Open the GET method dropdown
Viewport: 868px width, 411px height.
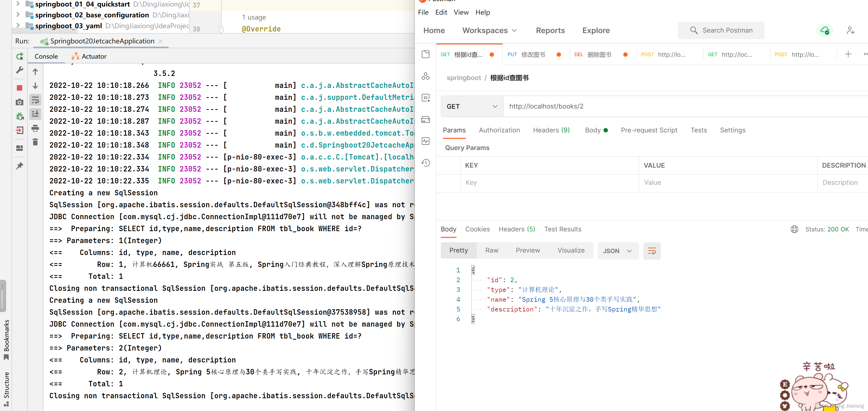(x=472, y=106)
